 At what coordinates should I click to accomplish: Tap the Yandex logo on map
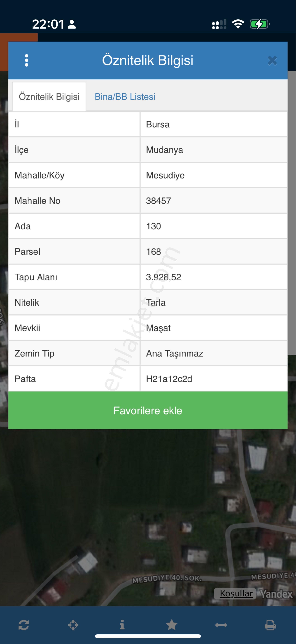tap(276, 594)
